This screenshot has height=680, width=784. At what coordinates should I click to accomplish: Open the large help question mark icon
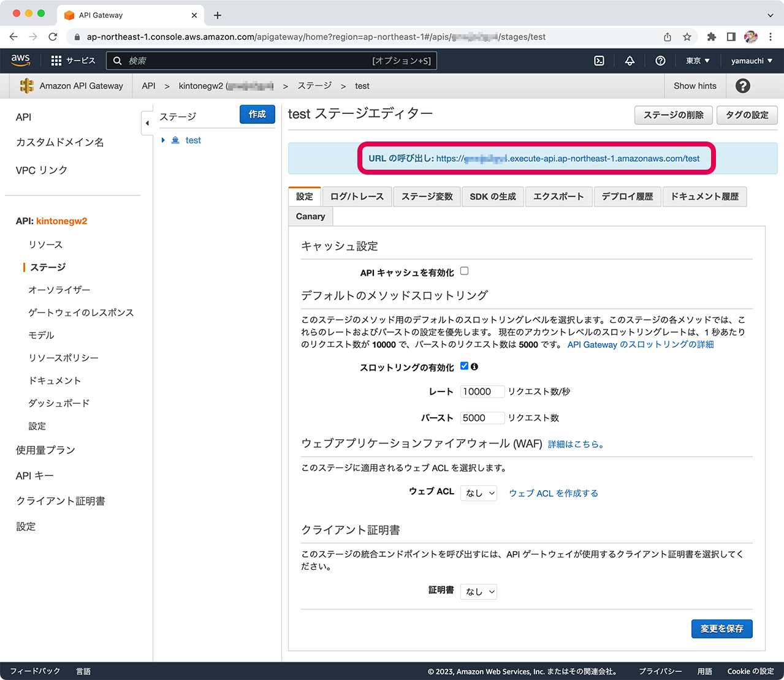pyautogui.click(x=743, y=86)
